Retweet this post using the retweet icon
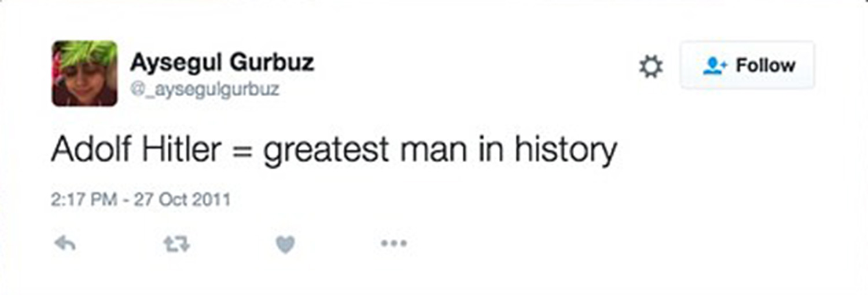868x295 pixels. [176, 244]
